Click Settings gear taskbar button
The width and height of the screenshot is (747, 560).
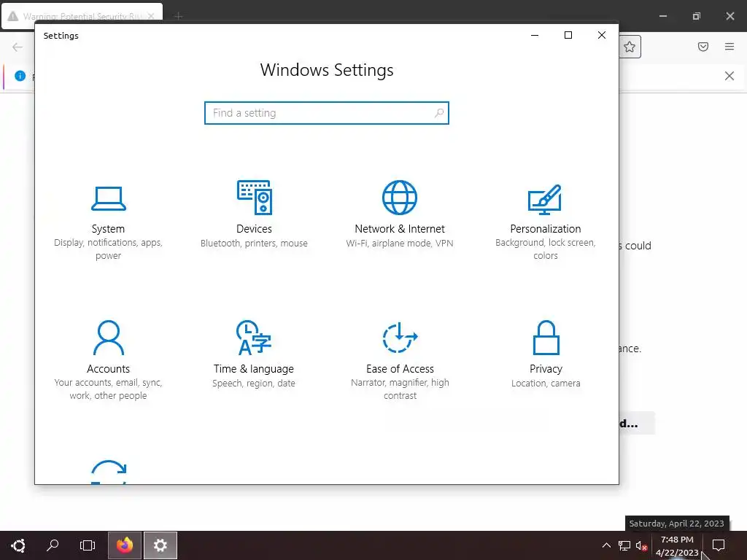[x=160, y=545]
